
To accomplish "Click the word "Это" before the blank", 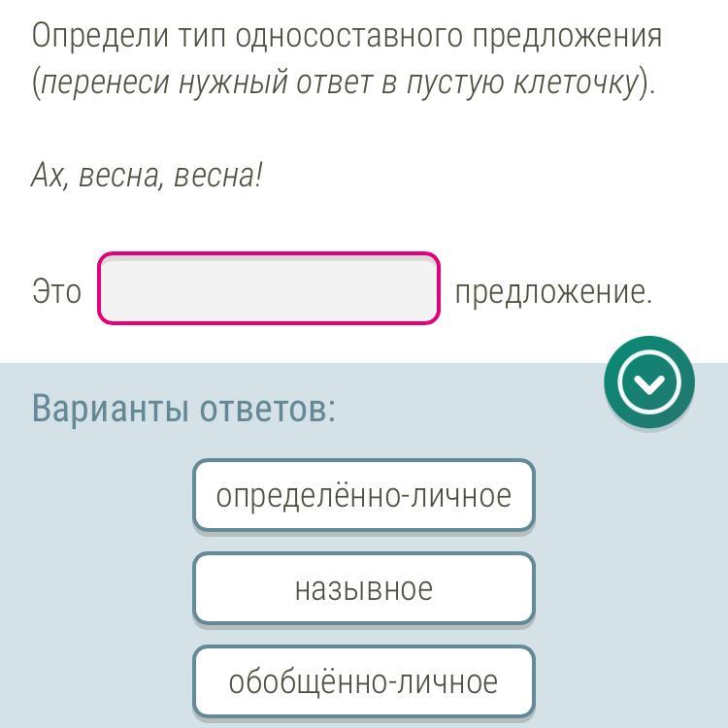I will 57,291.
